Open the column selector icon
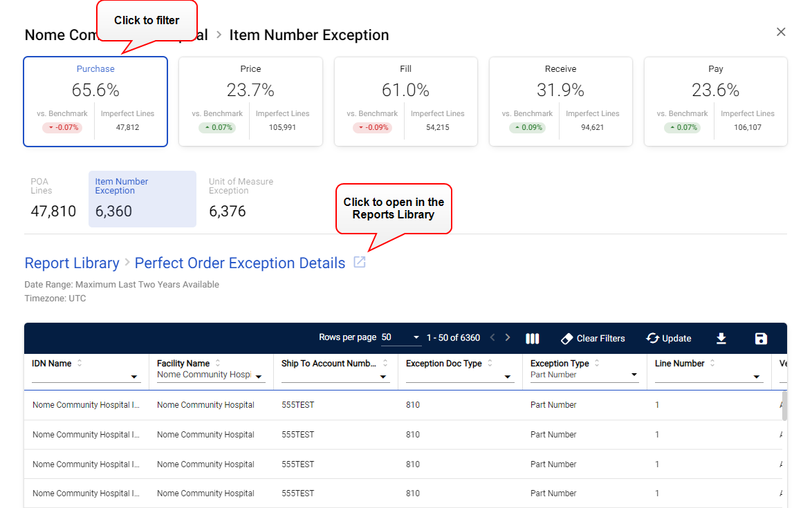This screenshot has width=812, height=508. tap(533, 338)
